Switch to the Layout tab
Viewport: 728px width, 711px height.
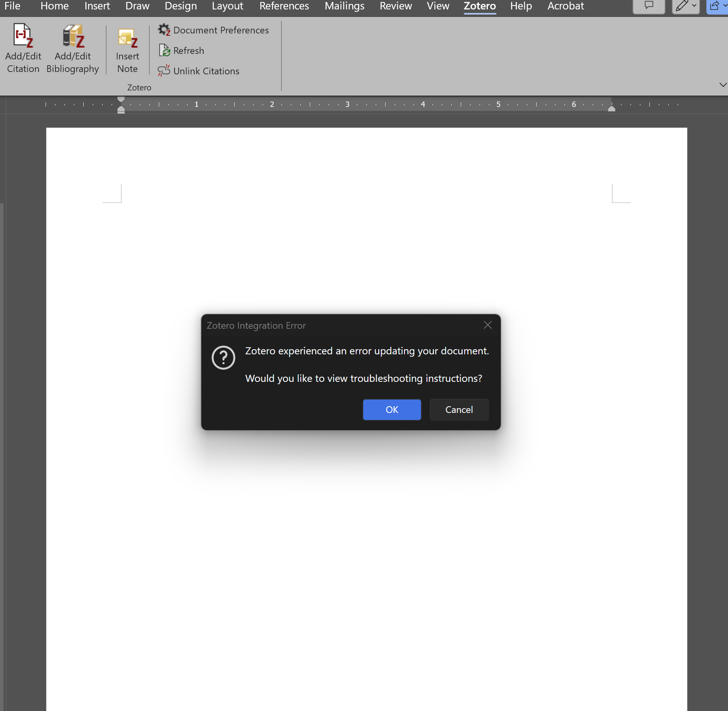click(x=228, y=6)
